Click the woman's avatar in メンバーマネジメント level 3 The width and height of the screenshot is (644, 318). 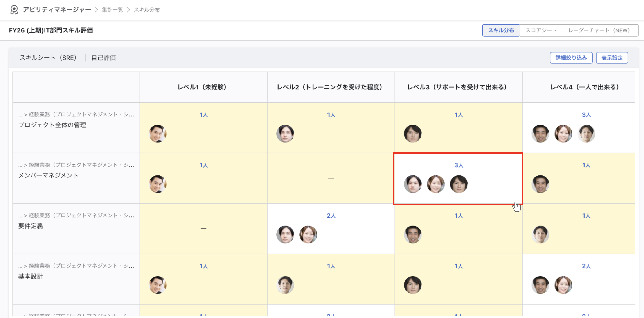coord(436,184)
